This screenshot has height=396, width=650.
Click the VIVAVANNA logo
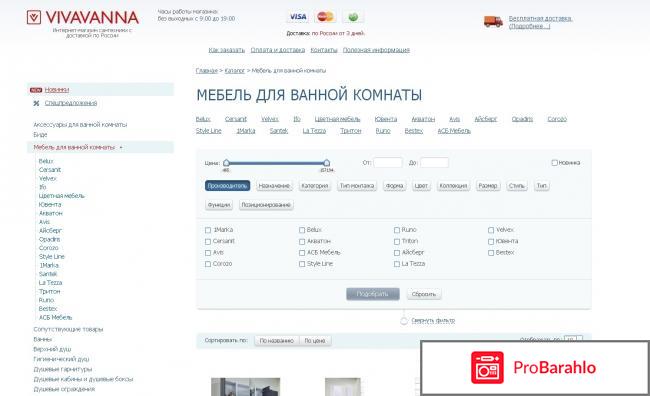(82, 17)
